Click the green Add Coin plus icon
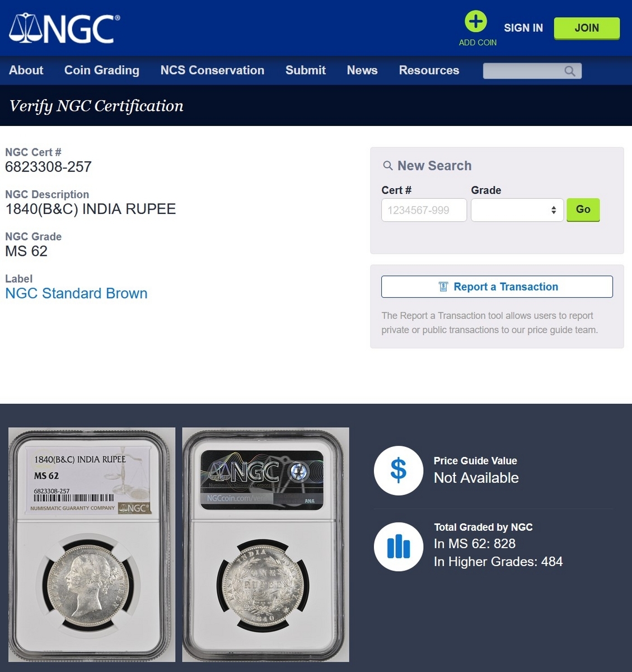This screenshot has width=632, height=672. coord(476,22)
